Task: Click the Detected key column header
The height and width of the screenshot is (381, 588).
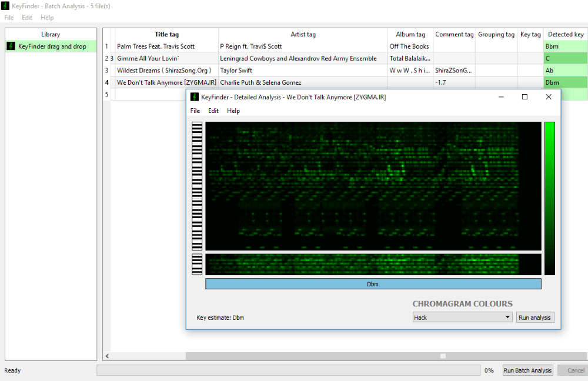Action: coord(566,34)
